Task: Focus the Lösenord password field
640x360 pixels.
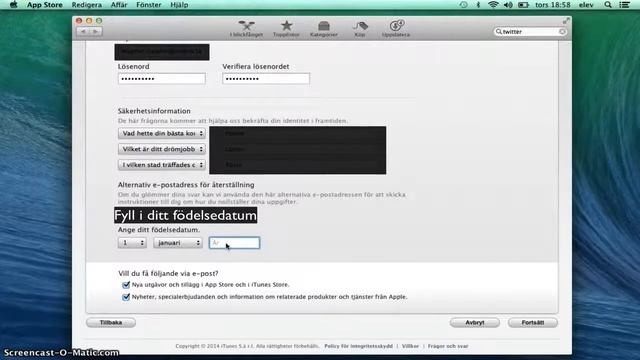Action: click(x=162, y=79)
